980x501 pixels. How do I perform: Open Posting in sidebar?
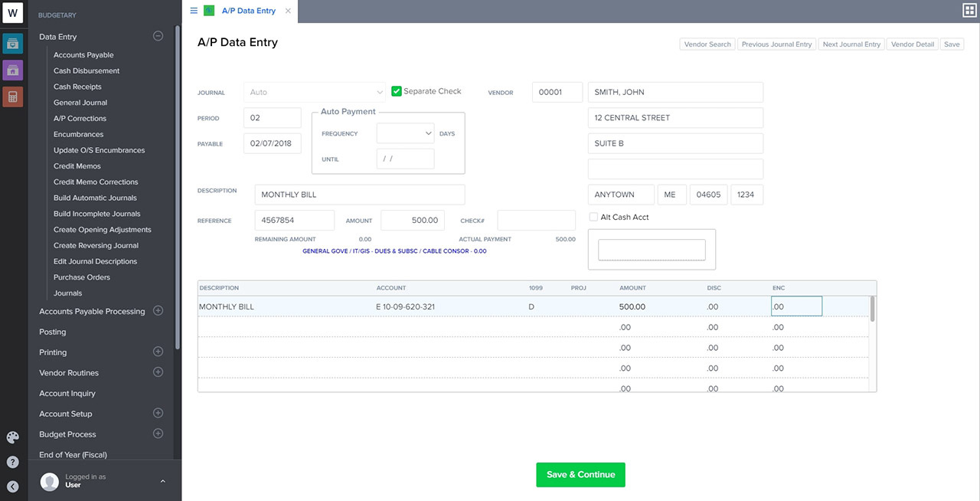(53, 332)
